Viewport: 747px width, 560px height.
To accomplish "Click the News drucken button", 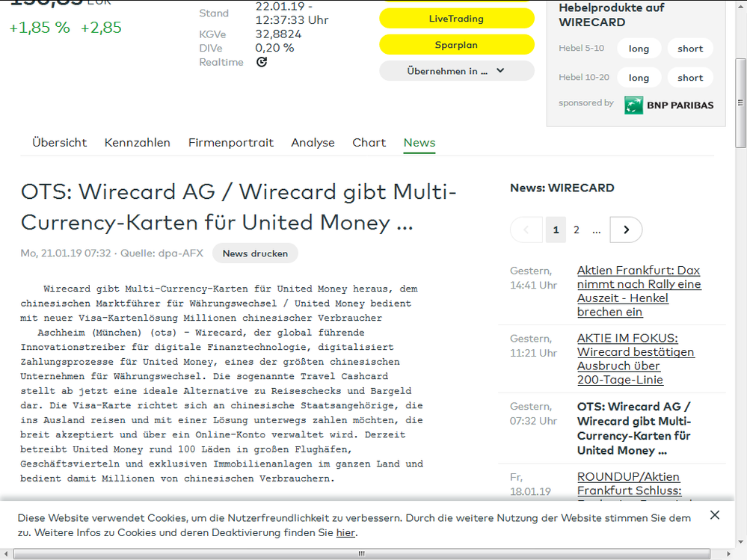I will [x=254, y=253].
